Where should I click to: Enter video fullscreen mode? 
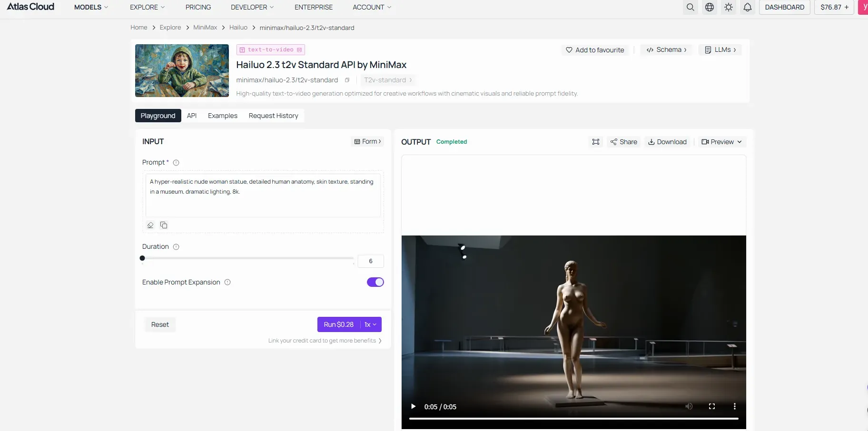pos(712,406)
